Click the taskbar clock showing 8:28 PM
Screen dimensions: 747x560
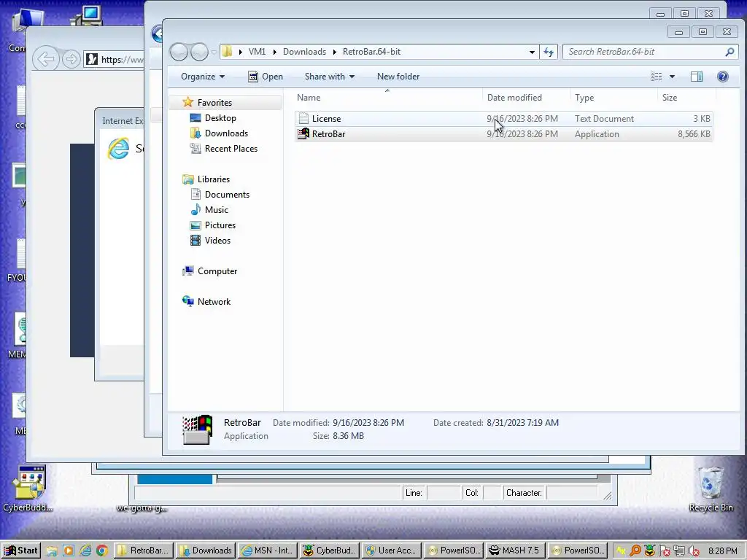pyautogui.click(x=723, y=551)
